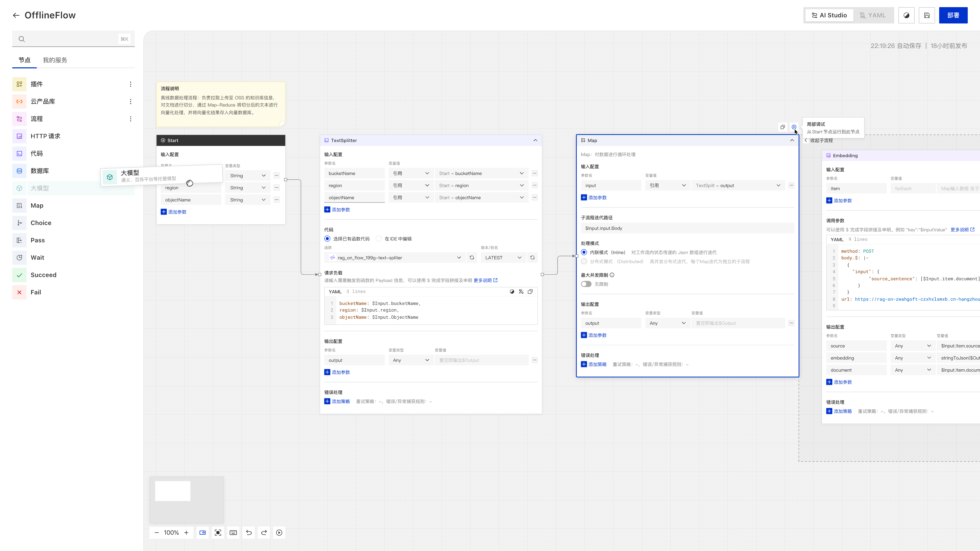Click the zoom-in plus beside 100%
Screen dimensions: 980x551
tap(186, 532)
